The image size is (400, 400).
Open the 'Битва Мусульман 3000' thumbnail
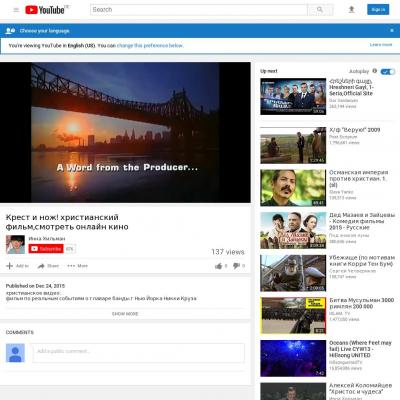coord(293,316)
